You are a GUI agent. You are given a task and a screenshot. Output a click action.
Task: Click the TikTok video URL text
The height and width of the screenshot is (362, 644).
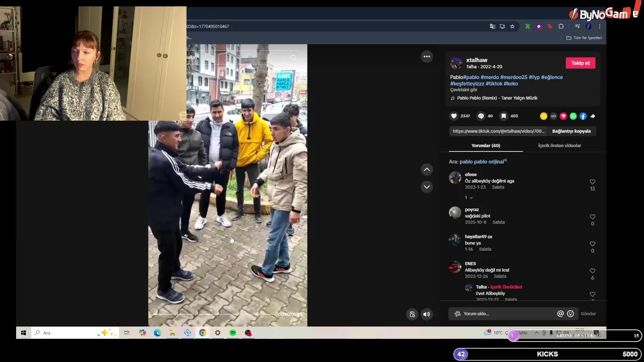pos(499,131)
